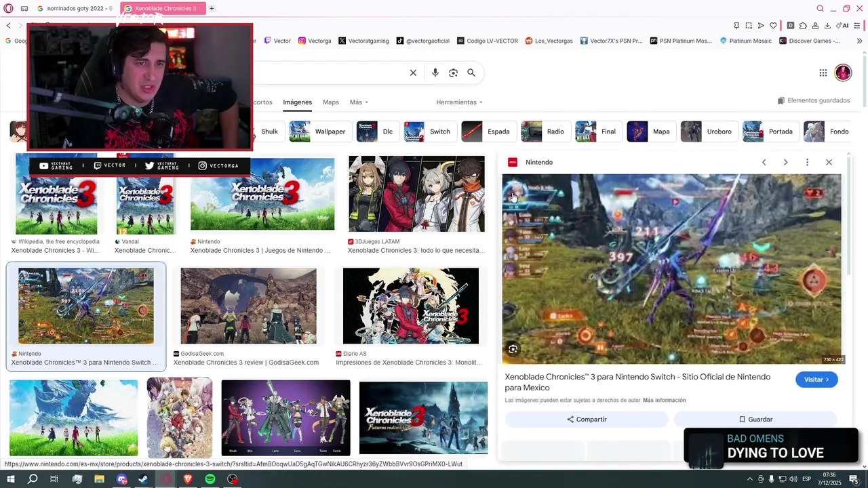The image size is (868, 488).
Task: Add page to bookmarks with heart icon
Action: (x=773, y=26)
